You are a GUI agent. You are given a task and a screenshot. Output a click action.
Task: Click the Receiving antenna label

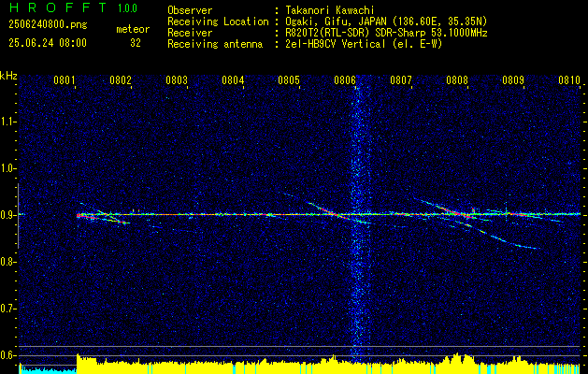pos(215,44)
